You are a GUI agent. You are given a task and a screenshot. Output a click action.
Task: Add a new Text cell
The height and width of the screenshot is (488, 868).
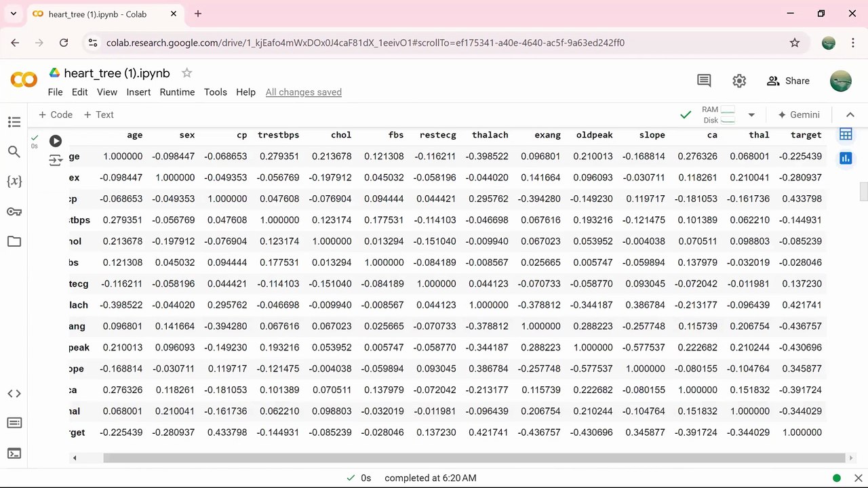(x=98, y=115)
